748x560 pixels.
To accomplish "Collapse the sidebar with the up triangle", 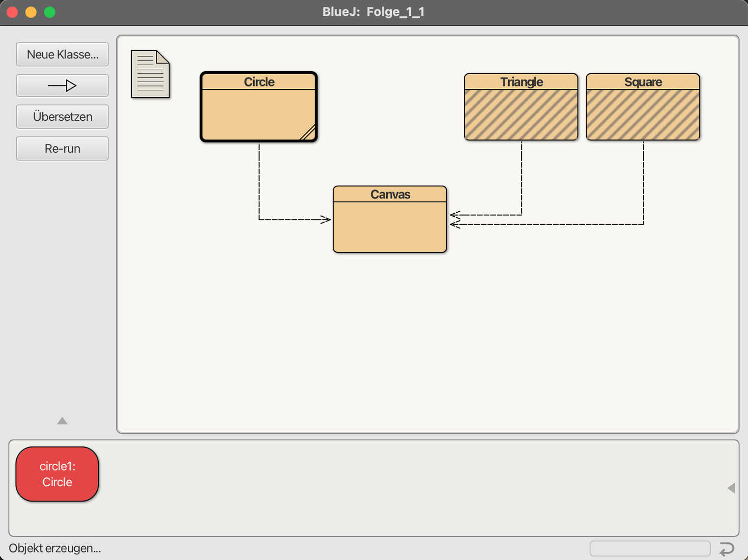I will (x=62, y=421).
